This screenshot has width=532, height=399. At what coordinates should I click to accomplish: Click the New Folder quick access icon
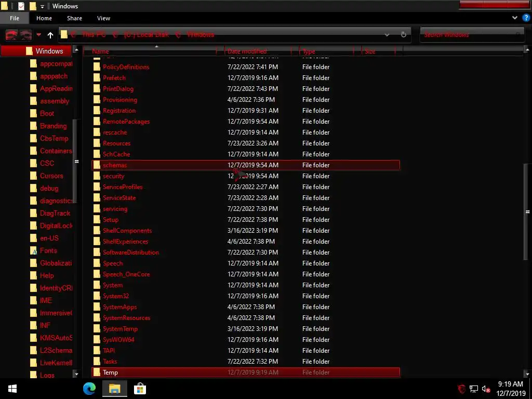tap(33, 6)
